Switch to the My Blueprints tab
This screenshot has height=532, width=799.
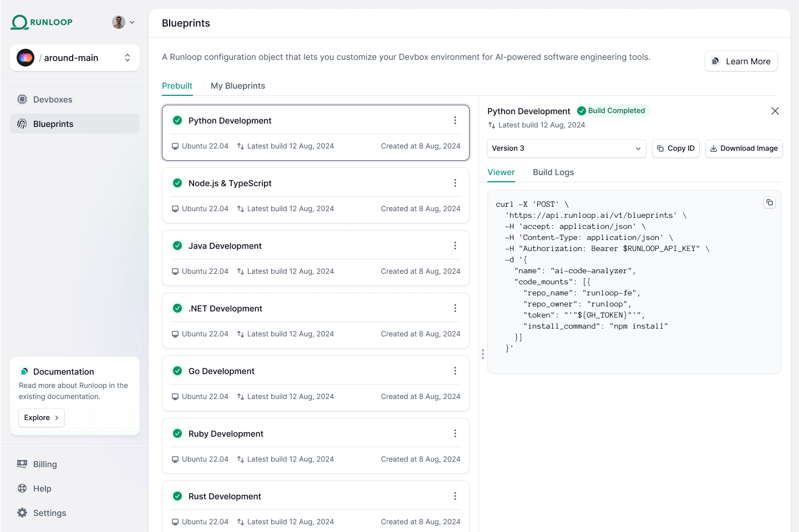click(x=238, y=86)
